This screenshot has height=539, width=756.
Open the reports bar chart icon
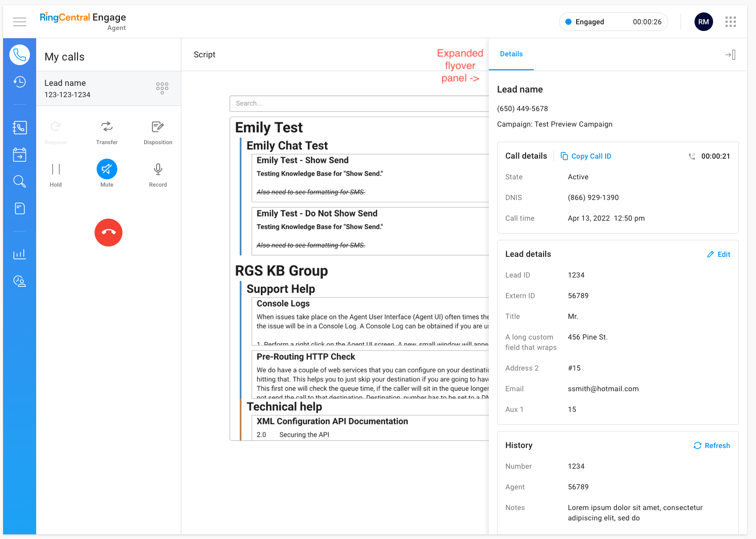pos(19,254)
